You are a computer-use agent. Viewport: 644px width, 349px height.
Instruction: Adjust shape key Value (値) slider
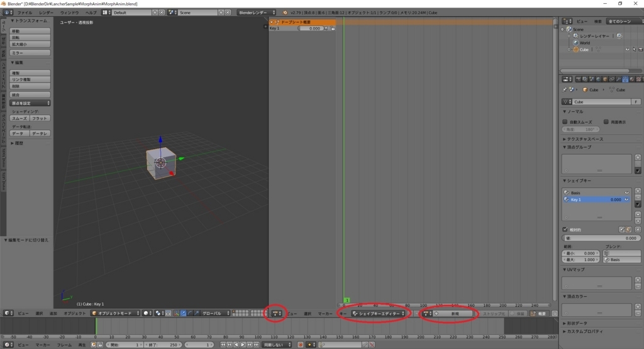601,238
